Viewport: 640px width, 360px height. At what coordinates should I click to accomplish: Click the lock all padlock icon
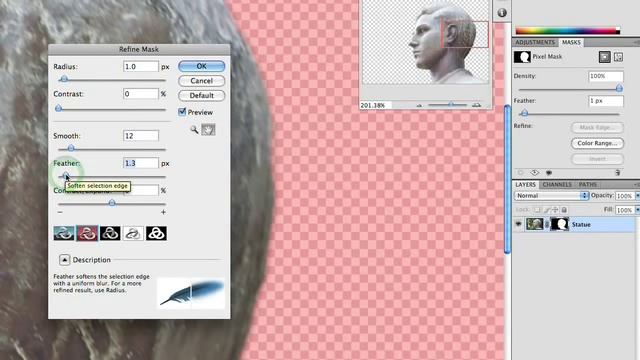[564, 210]
